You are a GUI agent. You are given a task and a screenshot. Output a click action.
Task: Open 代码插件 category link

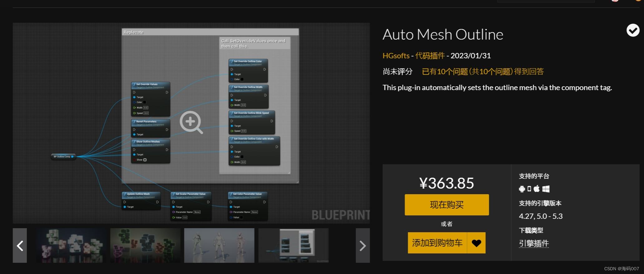[x=430, y=56]
